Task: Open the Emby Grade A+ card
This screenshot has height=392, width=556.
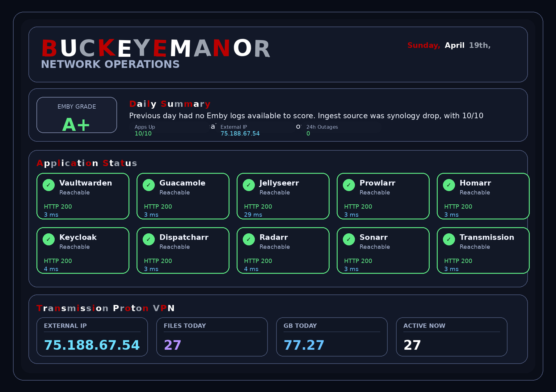Action: pos(77,115)
